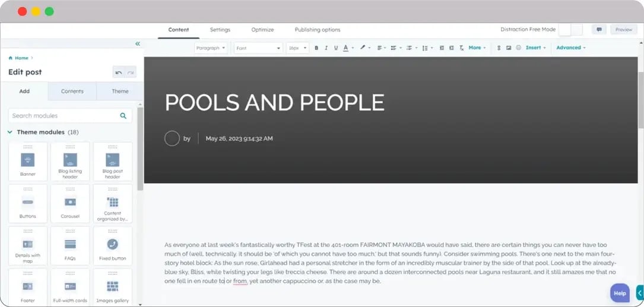644x307 pixels.
Task: Open the Settings tab
Action: pos(220,30)
